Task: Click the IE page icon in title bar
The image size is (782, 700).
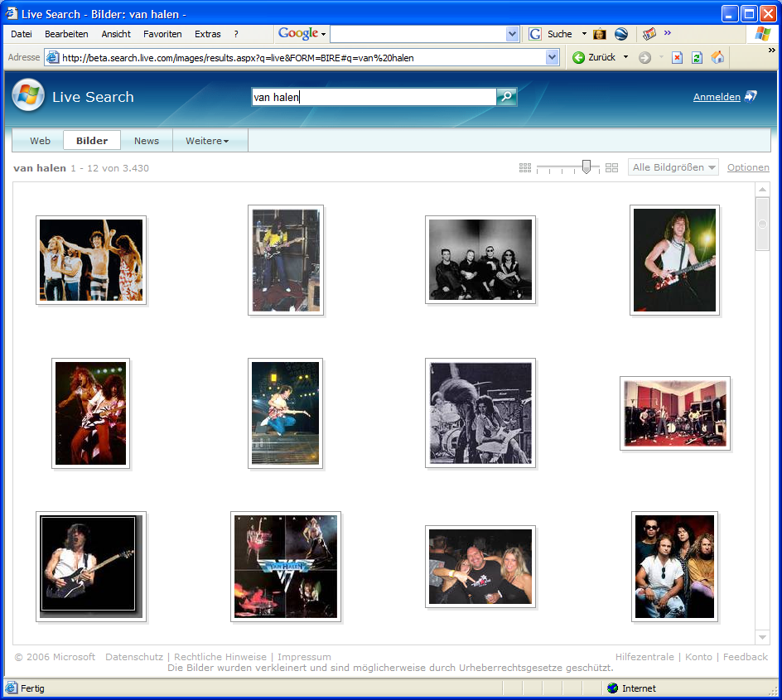Action: tap(12, 14)
